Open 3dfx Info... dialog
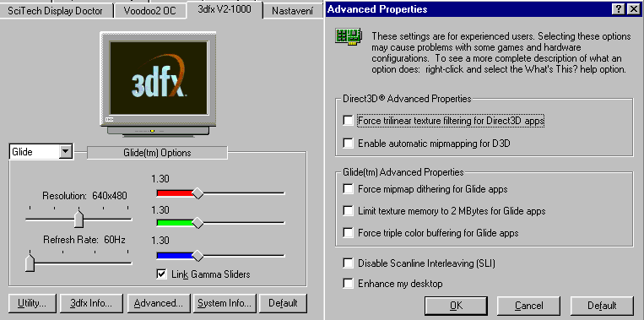 [91, 304]
